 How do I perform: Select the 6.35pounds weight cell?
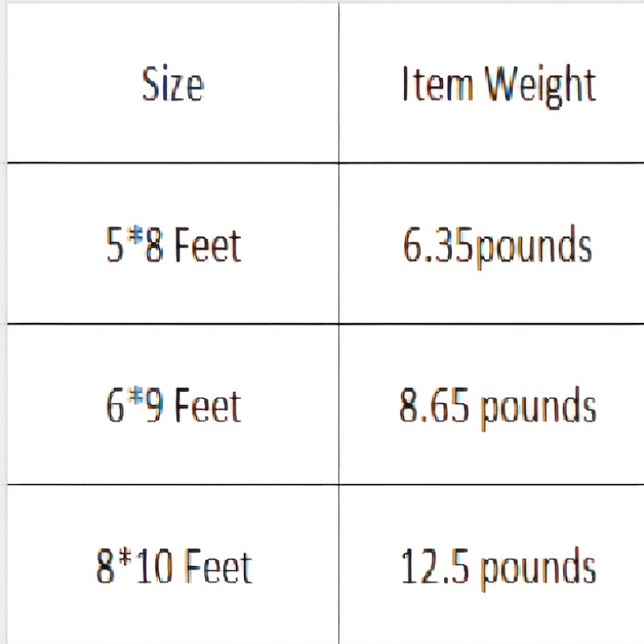coord(491,245)
